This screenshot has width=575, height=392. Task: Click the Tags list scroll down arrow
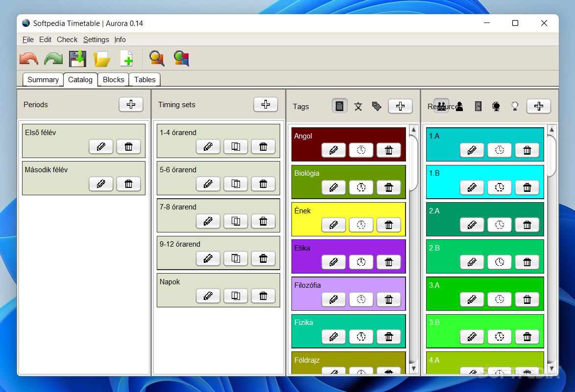click(x=413, y=369)
